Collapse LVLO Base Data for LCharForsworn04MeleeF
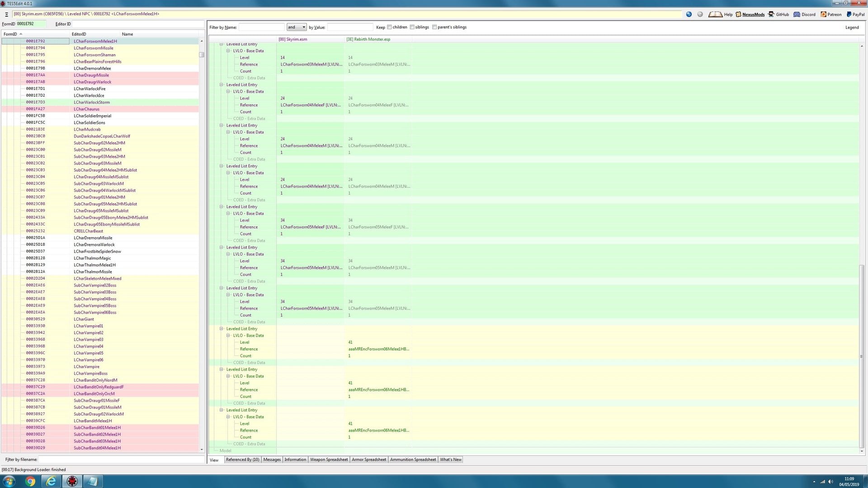 (228, 92)
